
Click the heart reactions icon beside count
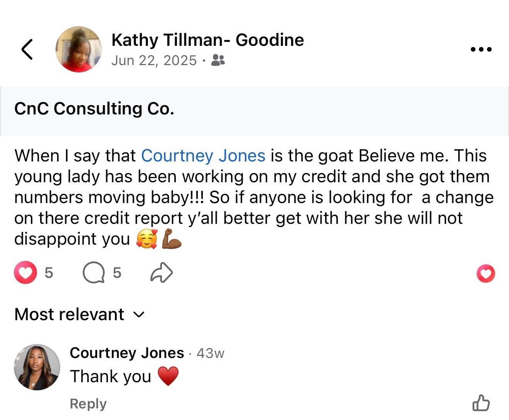point(25,273)
